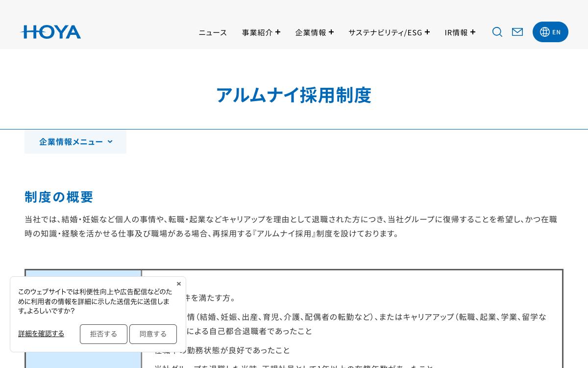
Task: Open the 事業紹介 menu item
Action: [257, 32]
